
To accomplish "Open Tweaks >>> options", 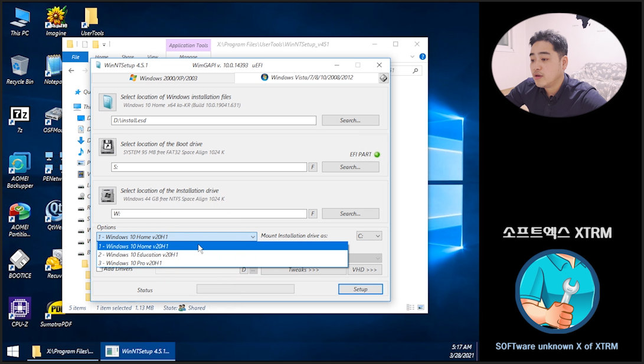I will [303, 270].
